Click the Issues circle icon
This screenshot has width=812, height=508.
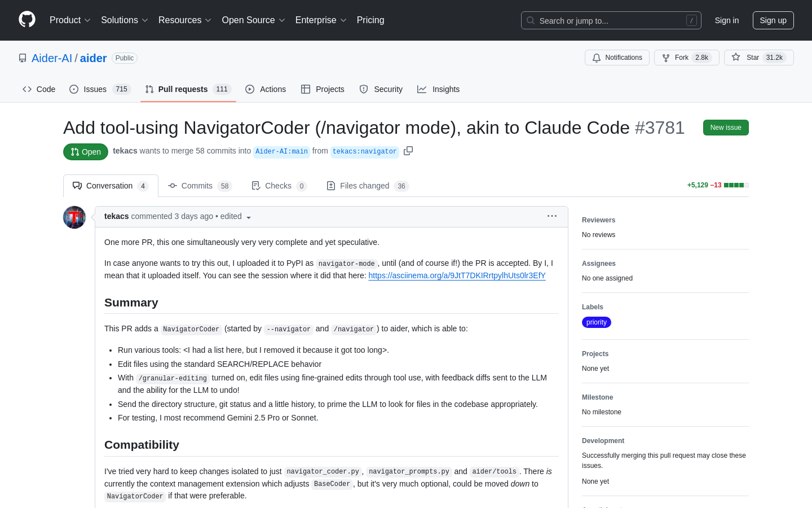[74, 89]
